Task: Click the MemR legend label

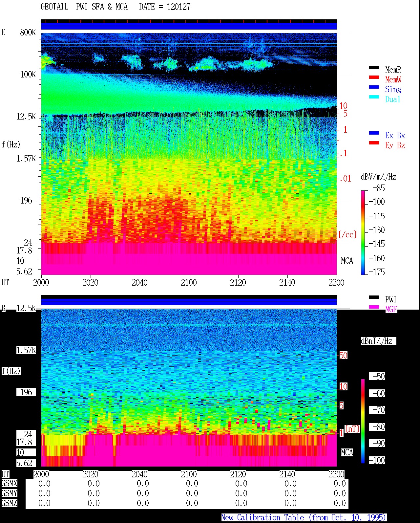Action: click(393, 70)
